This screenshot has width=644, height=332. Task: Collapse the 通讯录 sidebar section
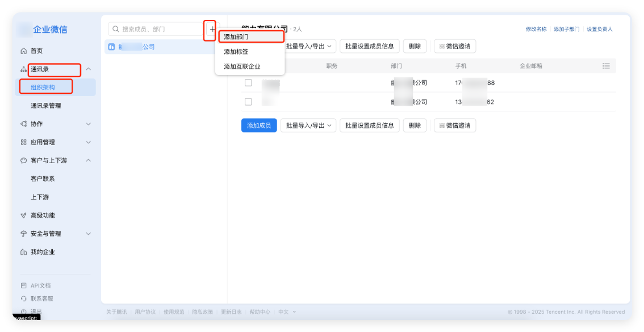pos(88,69)
